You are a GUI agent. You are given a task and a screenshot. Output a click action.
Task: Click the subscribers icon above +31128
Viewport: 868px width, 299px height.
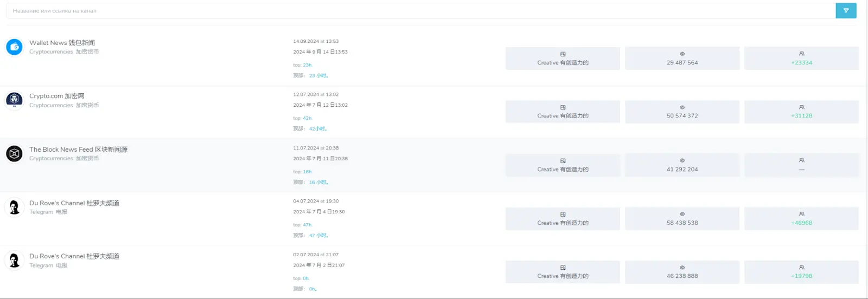point(802,107)
